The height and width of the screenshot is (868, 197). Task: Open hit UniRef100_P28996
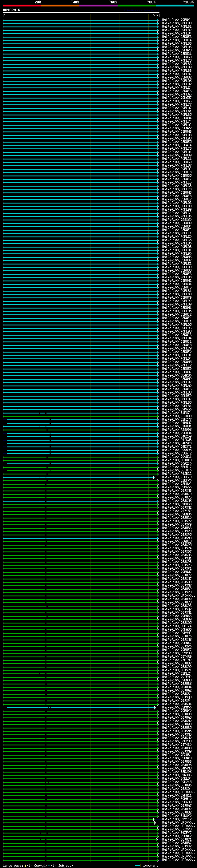tap(177, 430)
